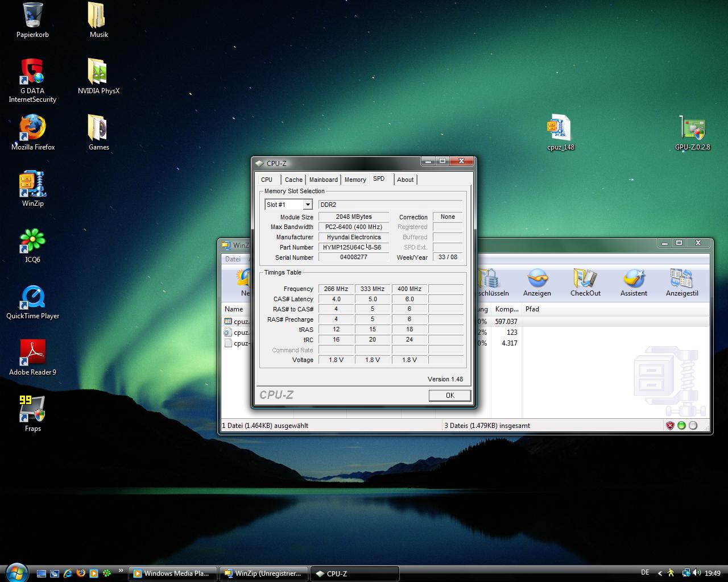Click Show Desktop quick launch icon
728x582 pixels.
tap(42, 573)
